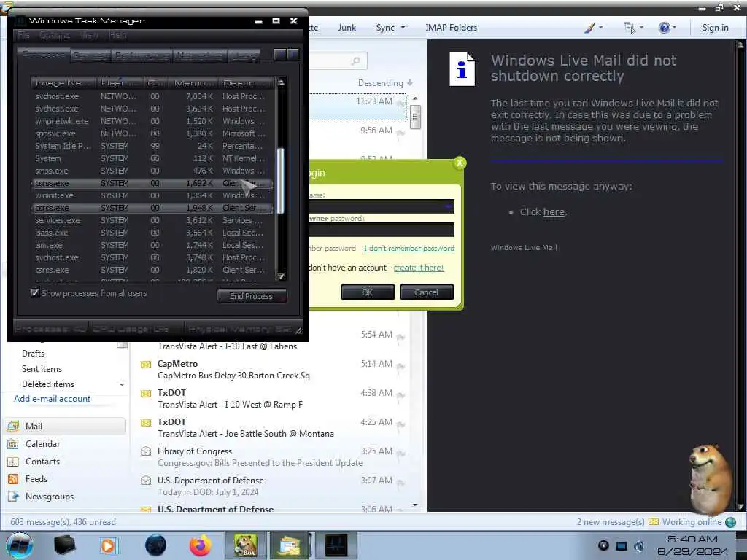
Task: Click OK in the login dialog
Action: [x=368, y=292]
